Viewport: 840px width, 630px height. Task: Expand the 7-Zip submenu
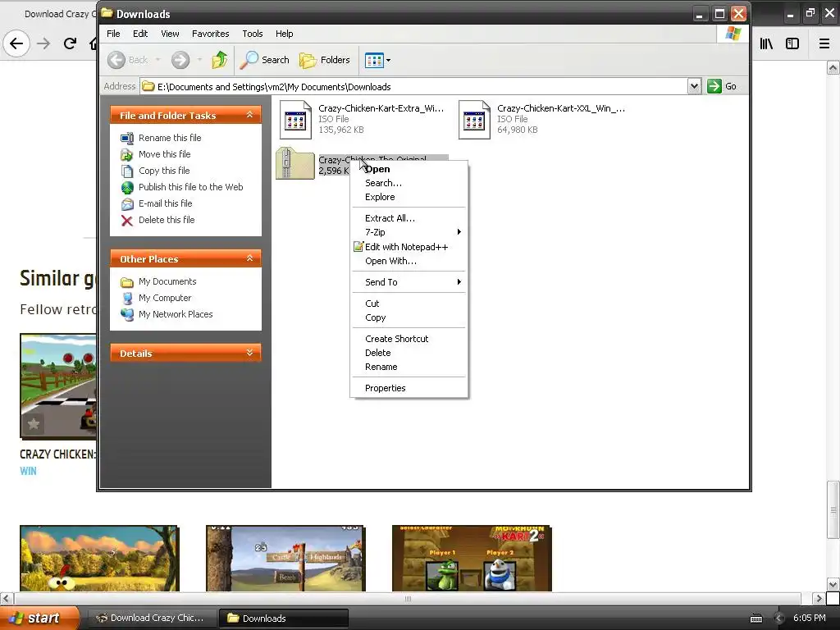pyautogui.click(x=409, y=232)
